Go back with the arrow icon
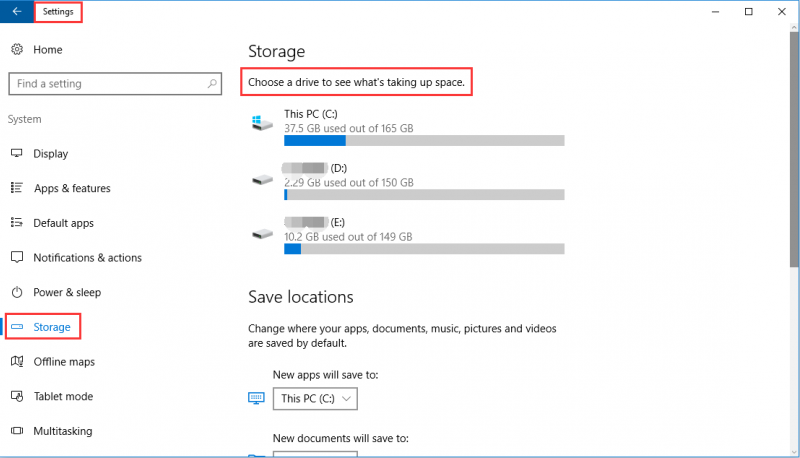This screenshot has height=458, width=800. [17, 11]
